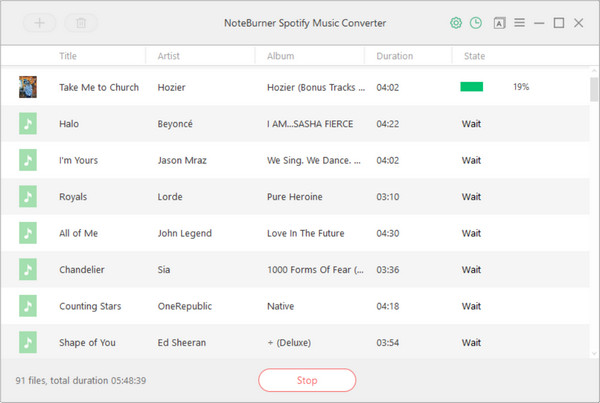Viewport: 600px width, 403px height.
Task: Click the 19% progress value
Action: 521,87
